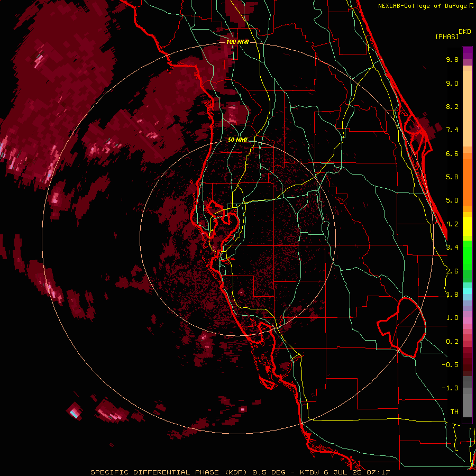Image resolution: width=476 pixels, height=476 pixels.
Task: Click the 5.8 value on color scale
Action: 452,177
